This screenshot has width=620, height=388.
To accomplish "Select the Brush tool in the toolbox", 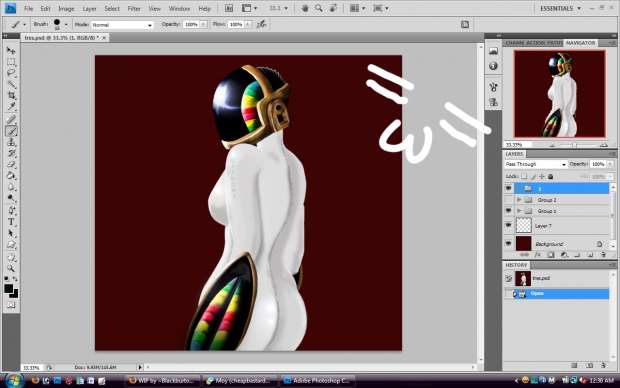I will (11, 131).
